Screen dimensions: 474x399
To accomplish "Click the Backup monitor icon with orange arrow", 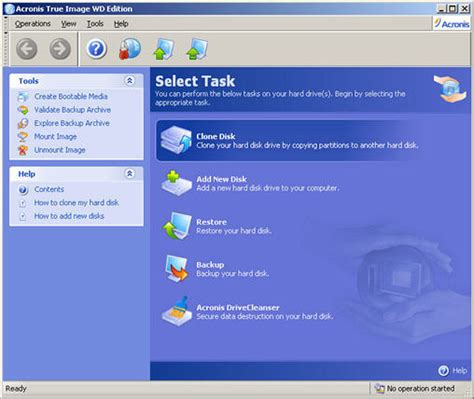I will pos(177,269).
